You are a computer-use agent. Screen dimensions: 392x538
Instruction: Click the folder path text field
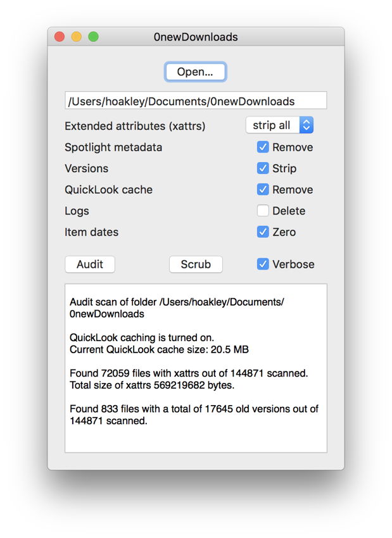[x=196, y=101]
